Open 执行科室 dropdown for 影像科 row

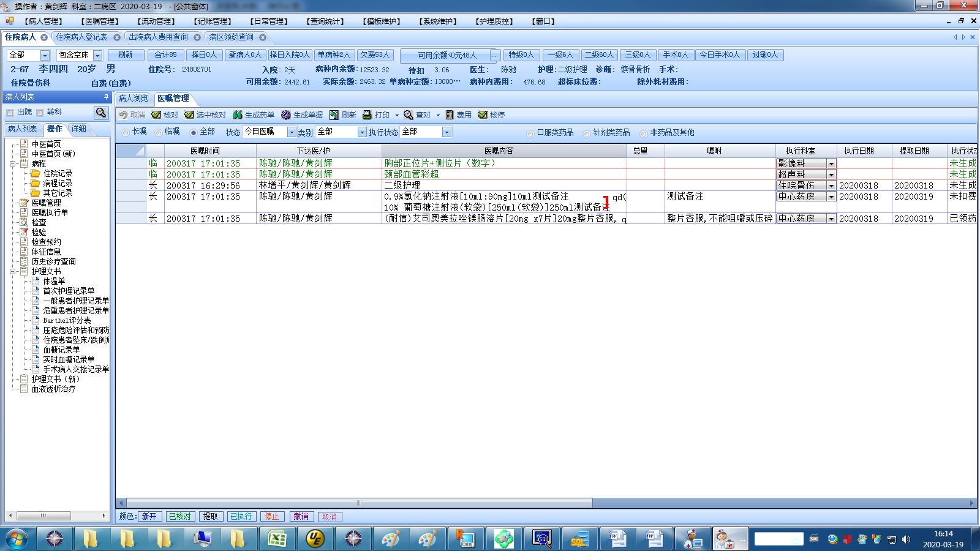tap(831, 163)
